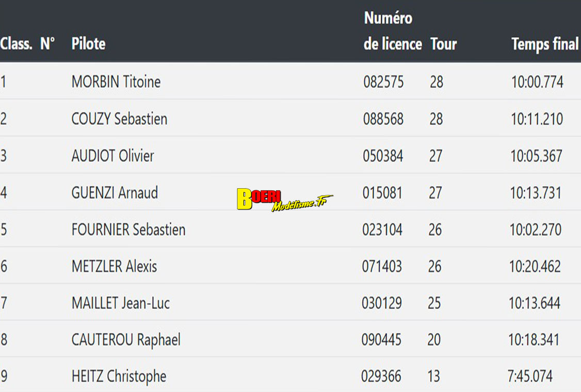Click METZLER Alexis in the table

(x=114, y=267)
